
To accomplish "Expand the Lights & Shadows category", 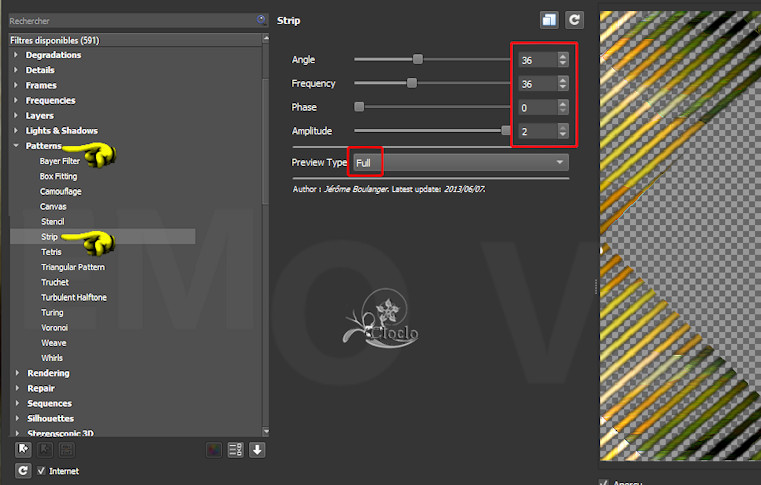I will pyautogui.click(x=16, y=131).
